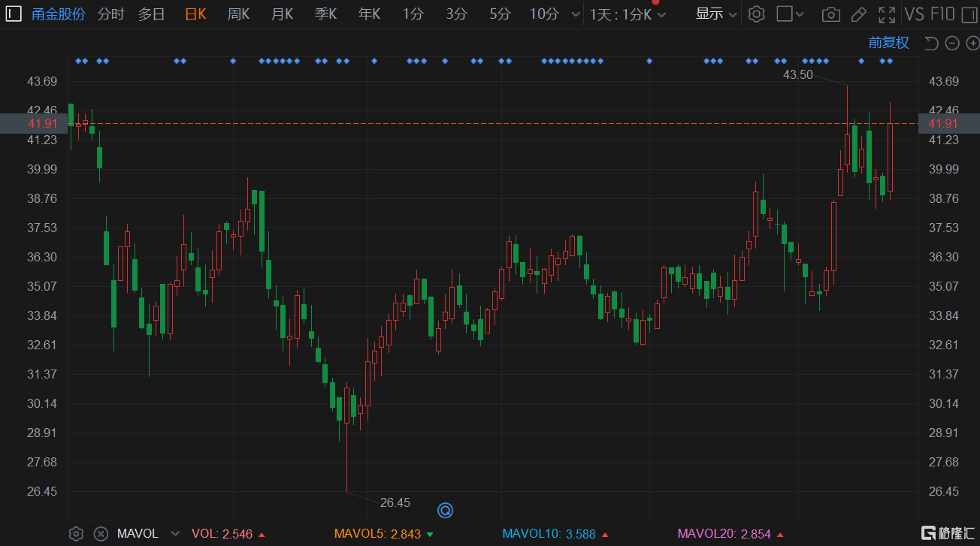The image size is (980, 546).
Task: Select the 年K yearly tab
Action: pyautogui.click(x=369, y=14)
